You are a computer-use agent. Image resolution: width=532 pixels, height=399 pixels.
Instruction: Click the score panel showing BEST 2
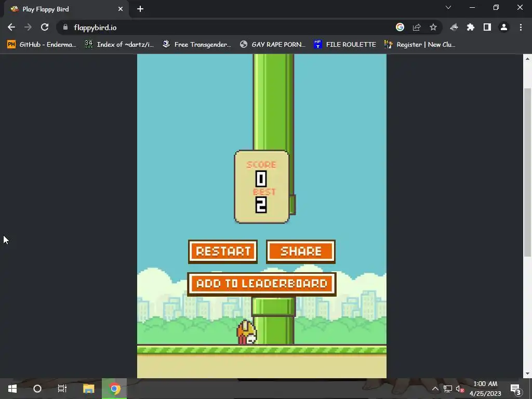point(262,187)
